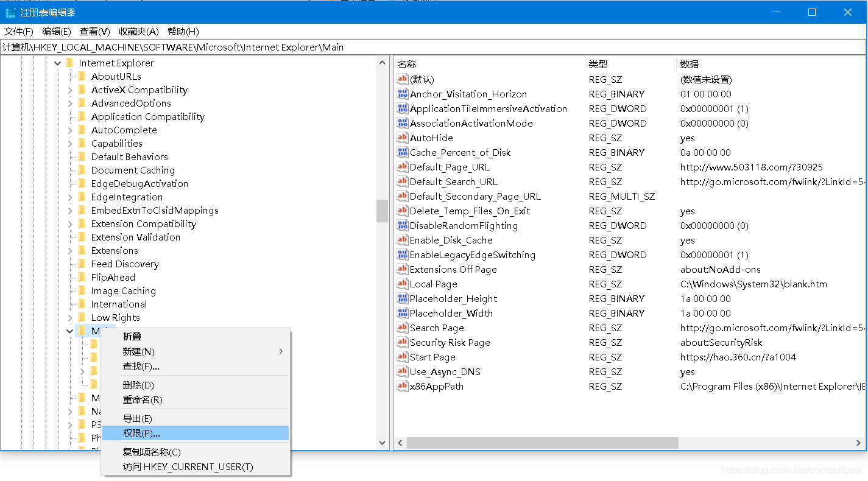Viewport: 868px width, 481px height.
Task: Click the http://www.503118.com/?30925 data cell
Action: click(752, 167)
